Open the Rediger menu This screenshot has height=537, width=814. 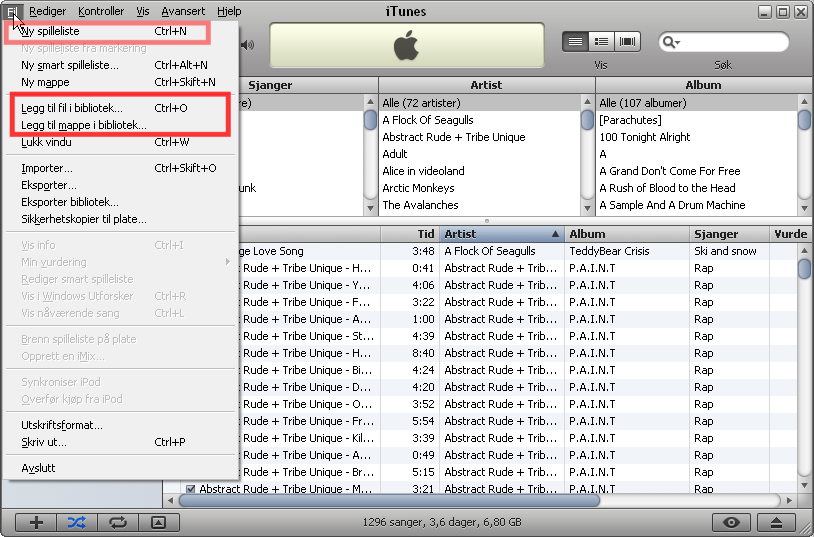click(x=47, y=11)
